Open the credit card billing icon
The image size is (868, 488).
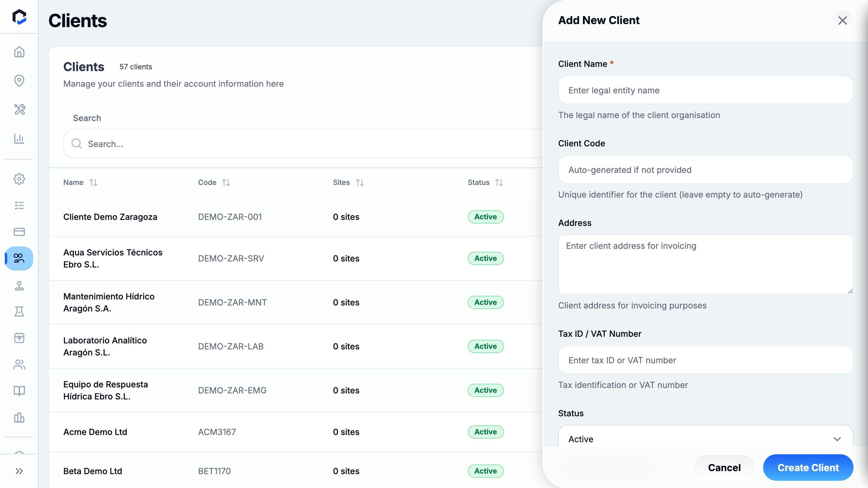click(19, 232)
